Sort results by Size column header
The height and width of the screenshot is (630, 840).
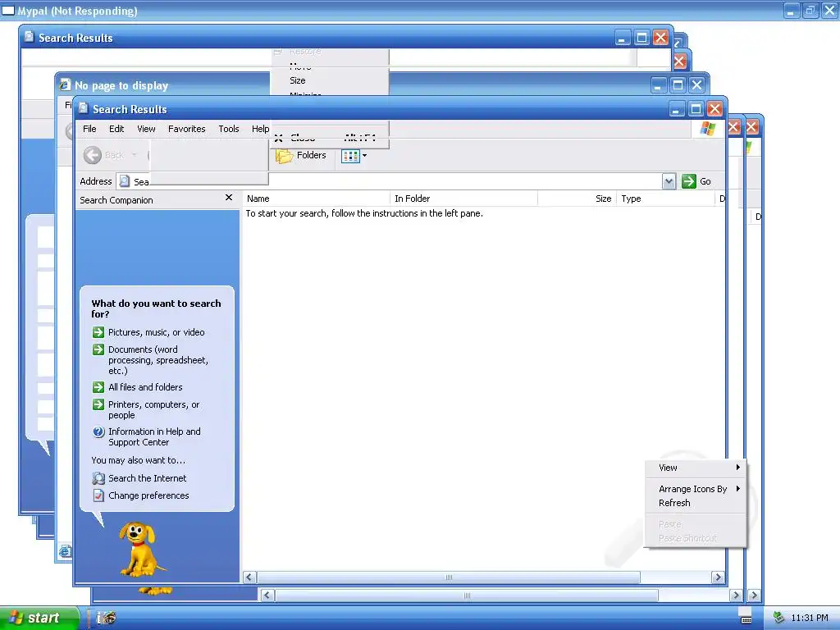click(577, 199)
